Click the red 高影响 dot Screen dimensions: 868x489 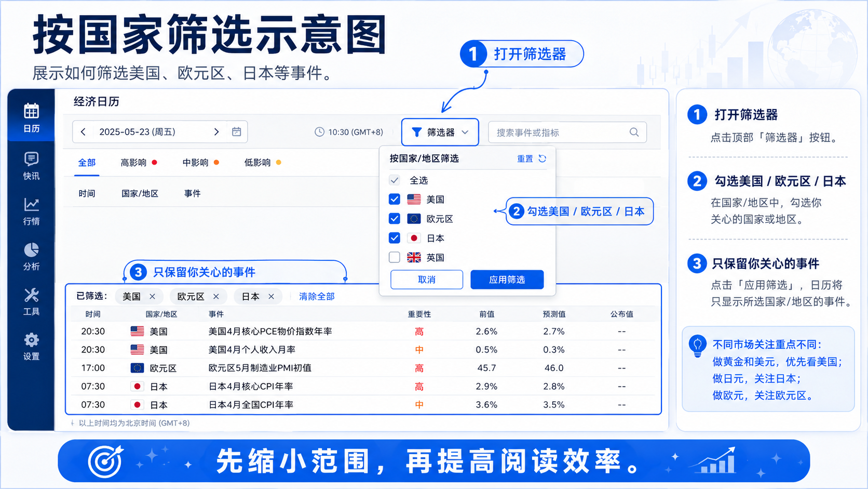pos(155,163)
